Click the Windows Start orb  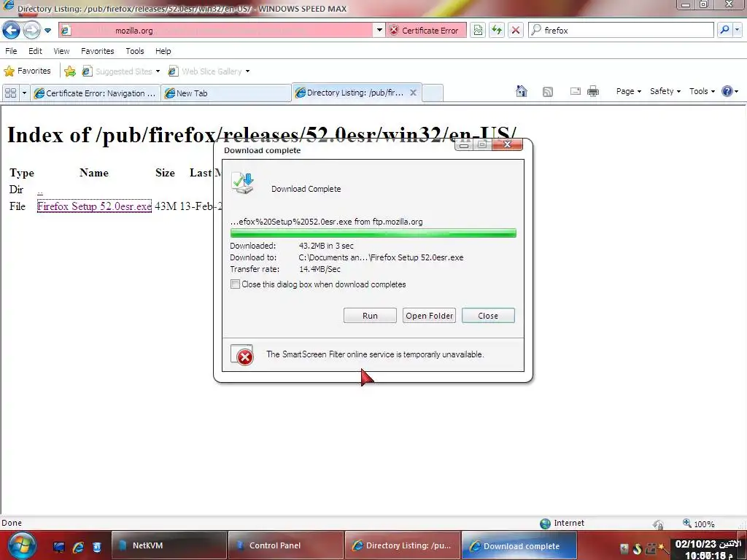[x=22, y=546]
